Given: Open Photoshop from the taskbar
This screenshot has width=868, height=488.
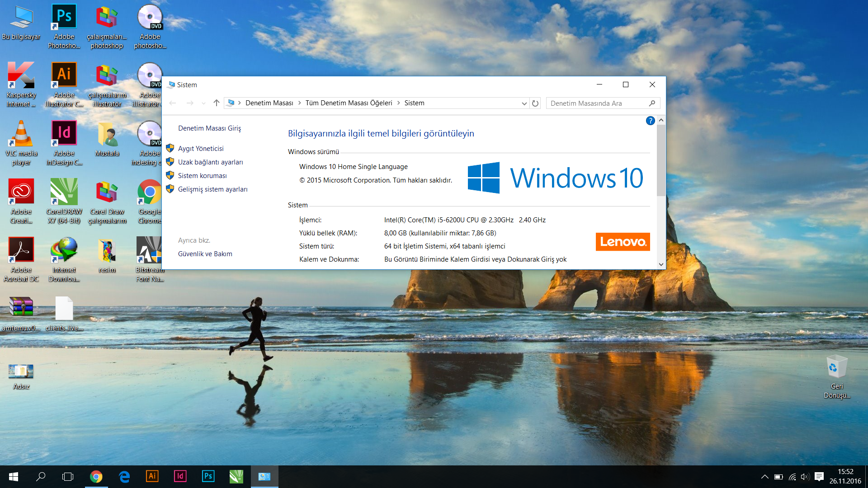Looking at the screenshot, I should [x=208, y=477].
